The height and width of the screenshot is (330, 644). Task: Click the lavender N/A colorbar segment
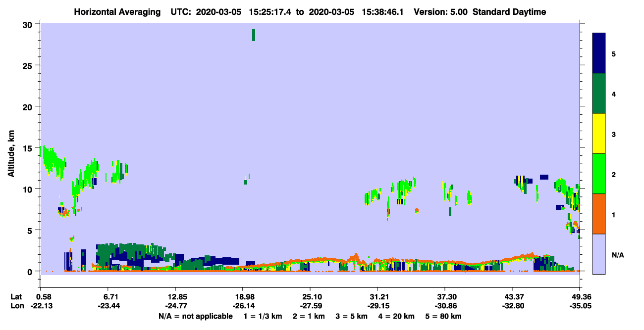click(x=599, y=254)
